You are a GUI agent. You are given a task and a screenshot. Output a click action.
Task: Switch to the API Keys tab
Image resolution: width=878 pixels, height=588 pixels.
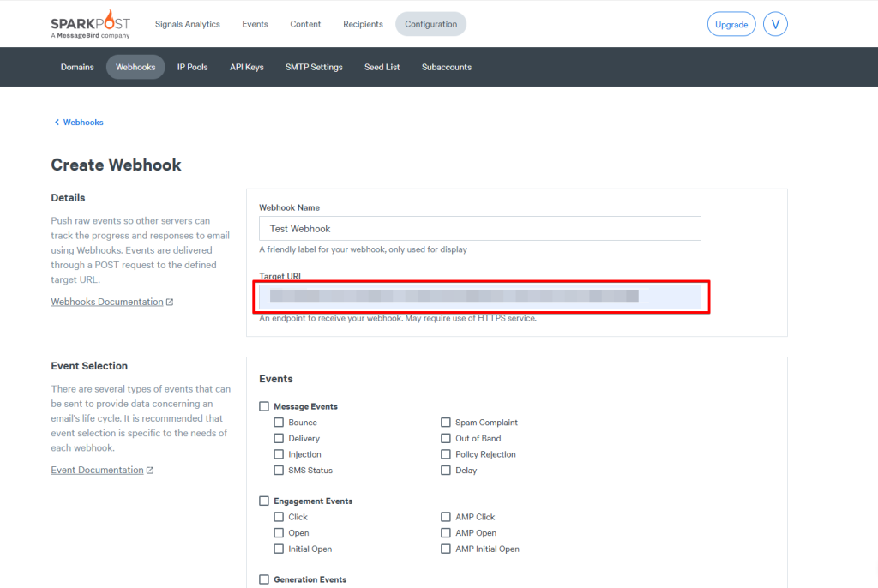coord(246,67)
